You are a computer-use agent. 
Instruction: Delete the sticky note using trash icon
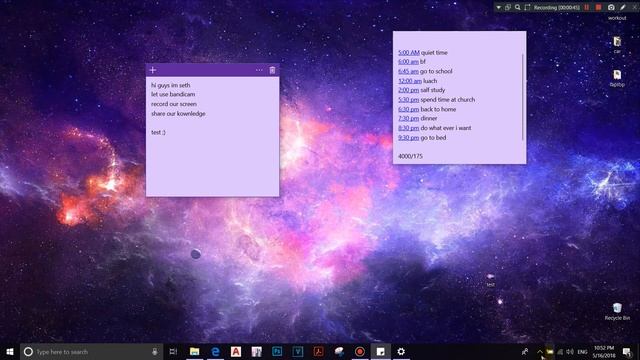[272, 70]
